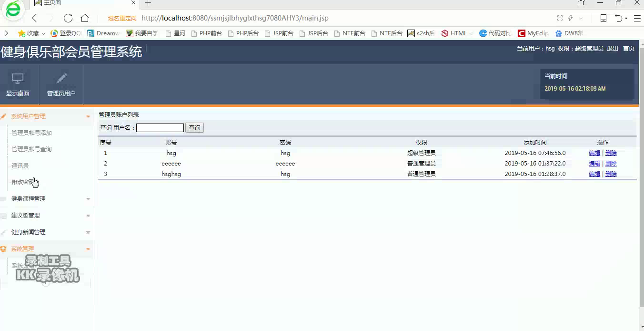
Task: Click the 当前时间 clock panel
Action: [x=587, y=84]
